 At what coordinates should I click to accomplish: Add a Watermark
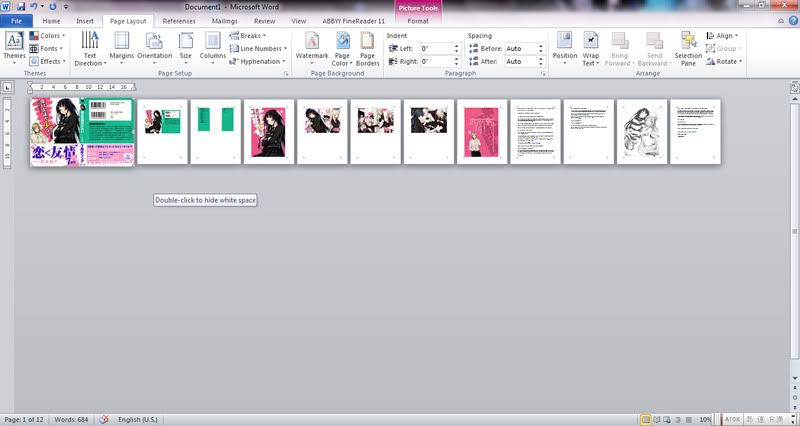coord(312,48)
